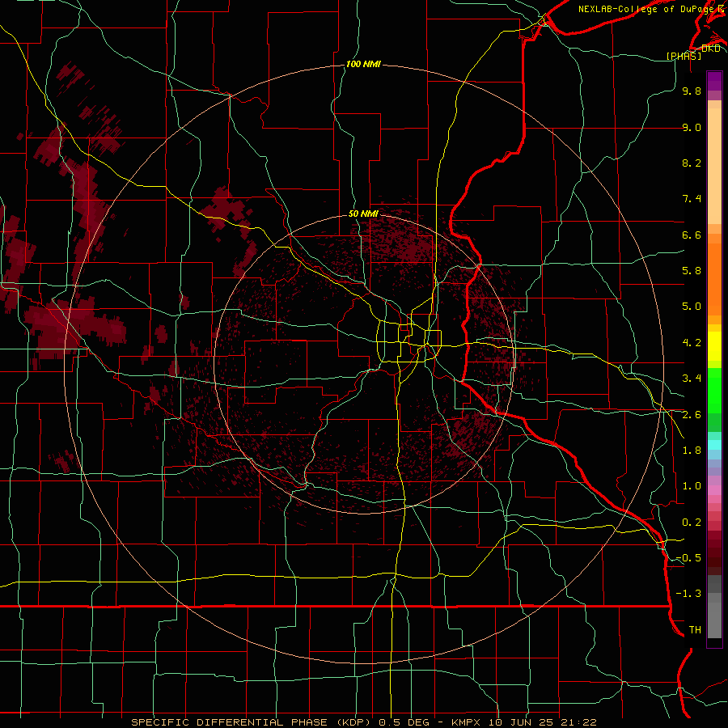Click the -1.3 scale value label

688,594
